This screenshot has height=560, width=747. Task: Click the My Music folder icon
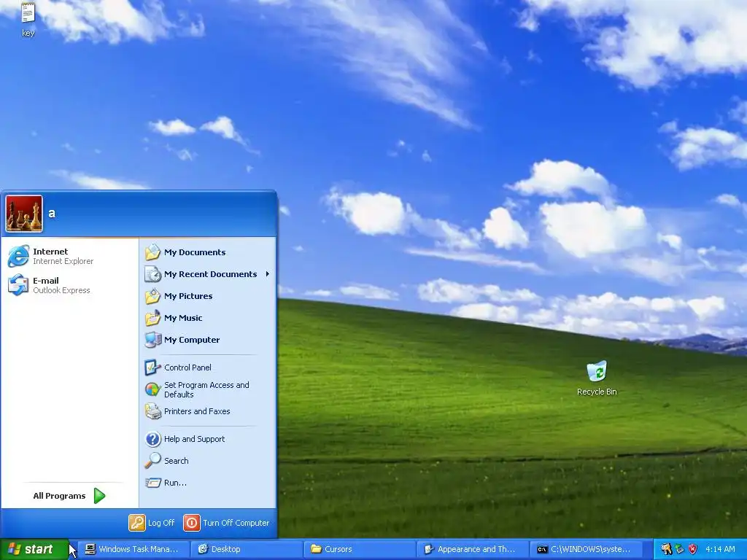(x=153, y=318)
